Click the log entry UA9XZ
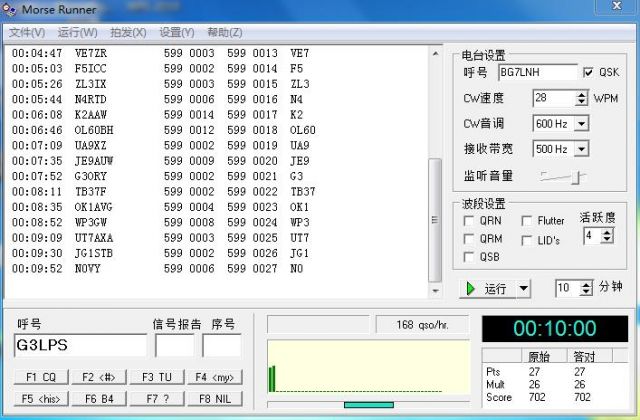640x420 pixels. (91, 145)
